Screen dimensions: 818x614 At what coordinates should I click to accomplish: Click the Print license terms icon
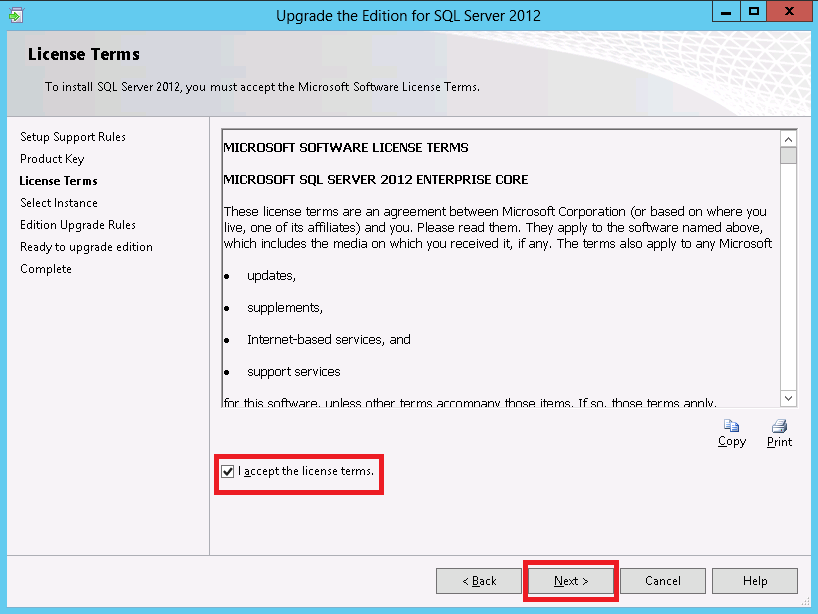click(779, 426)
